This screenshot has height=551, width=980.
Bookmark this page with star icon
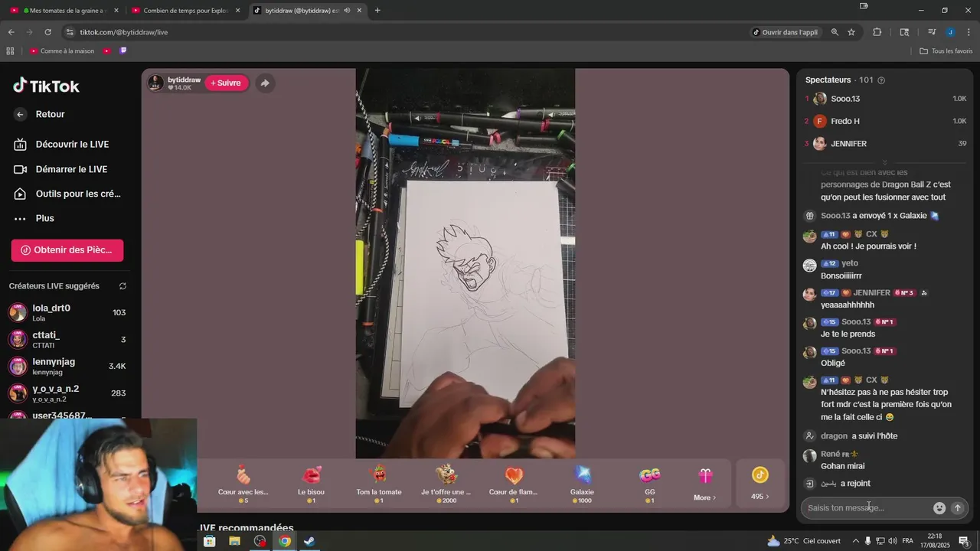pos(851,32)
